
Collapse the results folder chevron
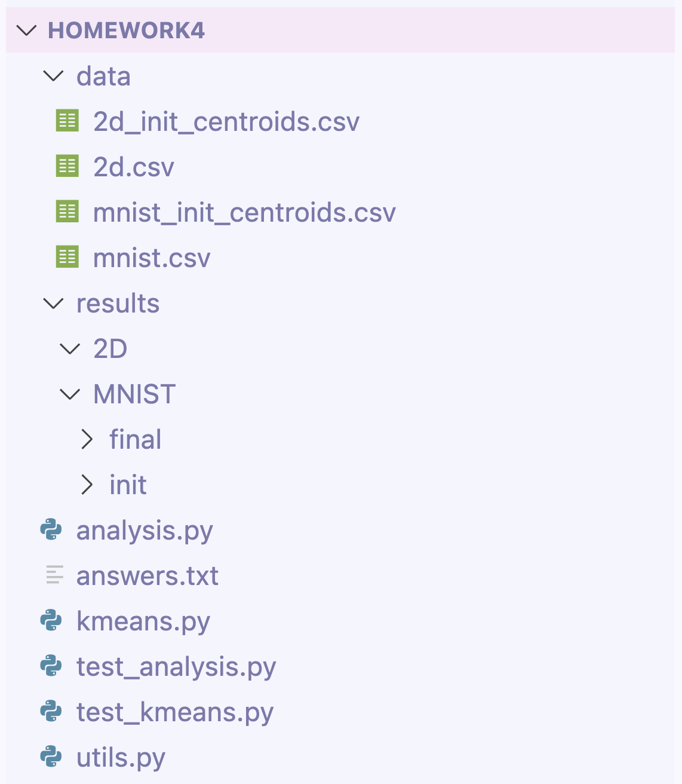(54, 303)
